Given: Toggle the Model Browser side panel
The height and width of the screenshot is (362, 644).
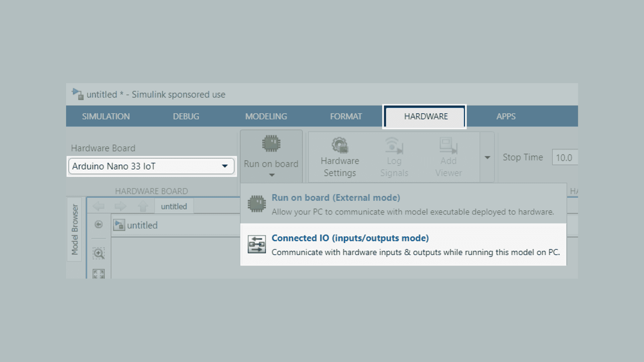Looking at the screenshot, I should (x=74, y=229).
